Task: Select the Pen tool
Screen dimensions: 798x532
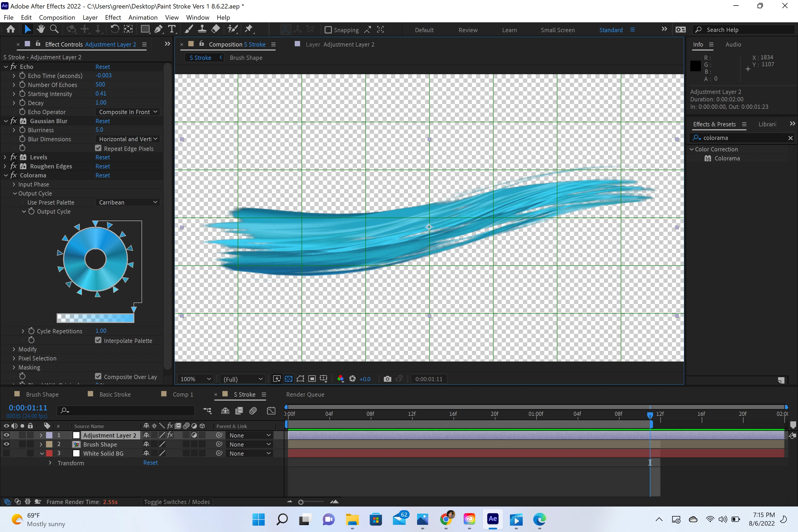Action: coord(158,30)
